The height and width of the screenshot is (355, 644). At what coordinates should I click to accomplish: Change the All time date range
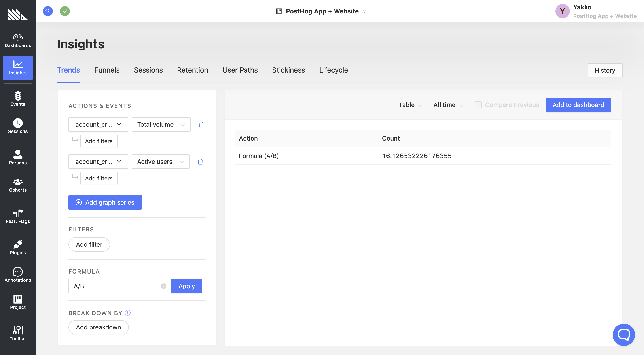point(448,105)
